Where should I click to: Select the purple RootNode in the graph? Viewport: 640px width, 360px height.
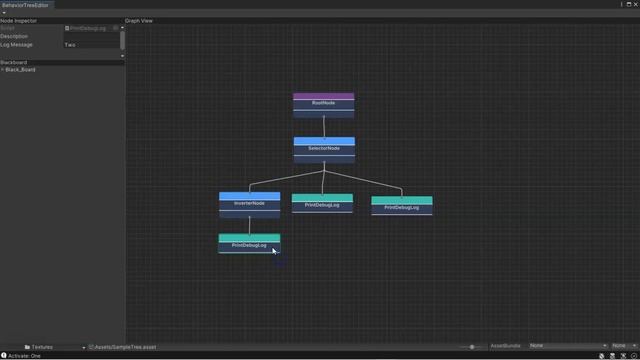pos(324,105)
